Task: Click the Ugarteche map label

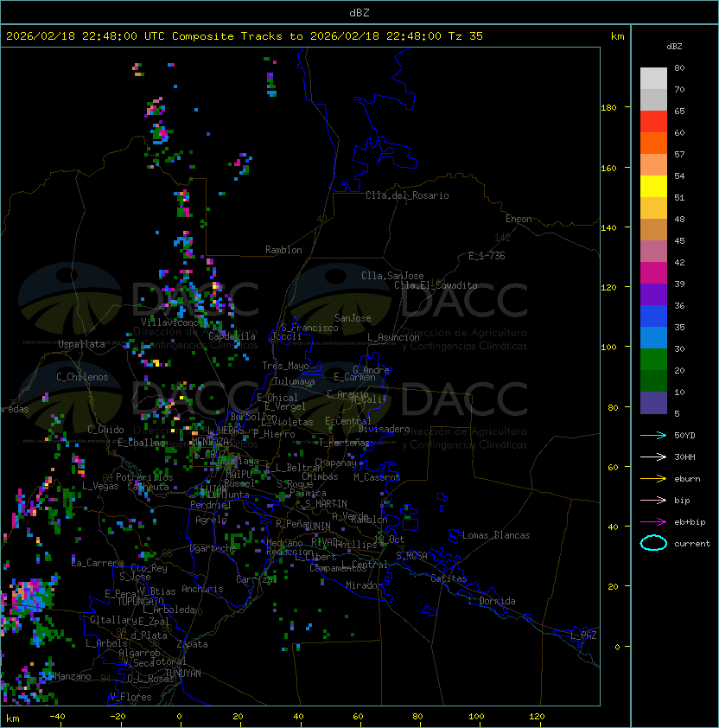Action: [x=213, y=548]
